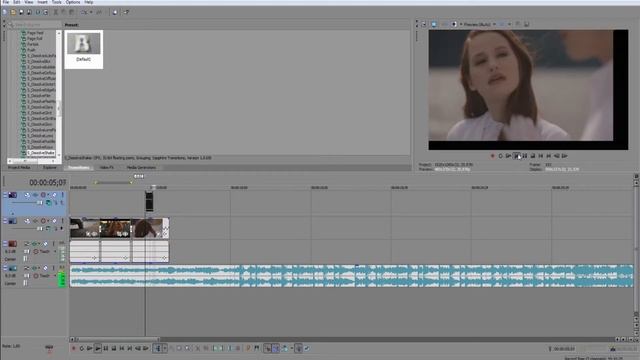
Task: Click the Project Video Properties icon above preview
Action: coord(424,24)
